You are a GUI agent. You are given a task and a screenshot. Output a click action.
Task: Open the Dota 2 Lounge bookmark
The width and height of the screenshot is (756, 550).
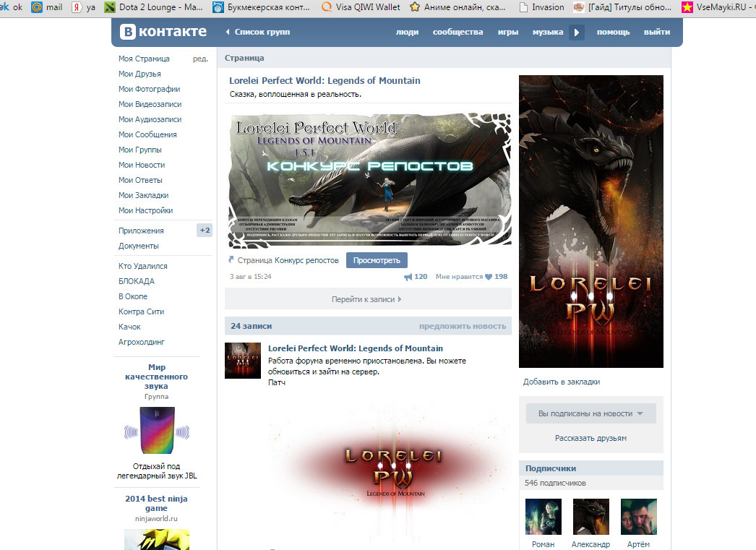(153, 7)
